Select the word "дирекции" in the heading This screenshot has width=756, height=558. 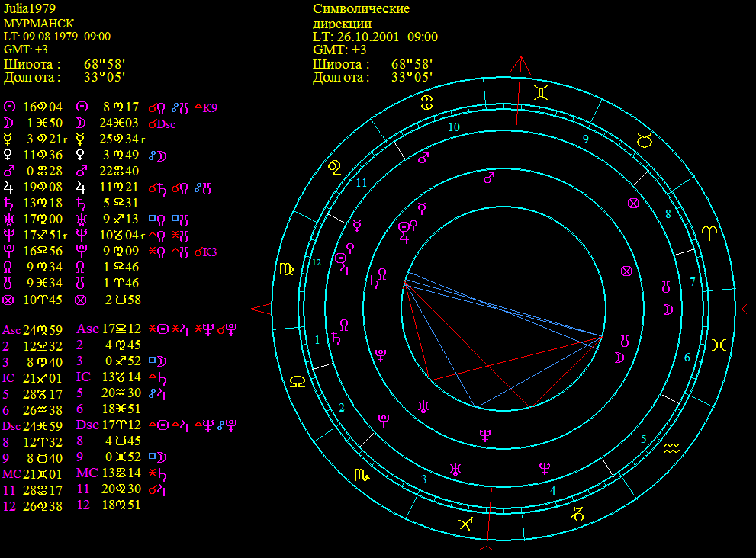coord(342,24)
